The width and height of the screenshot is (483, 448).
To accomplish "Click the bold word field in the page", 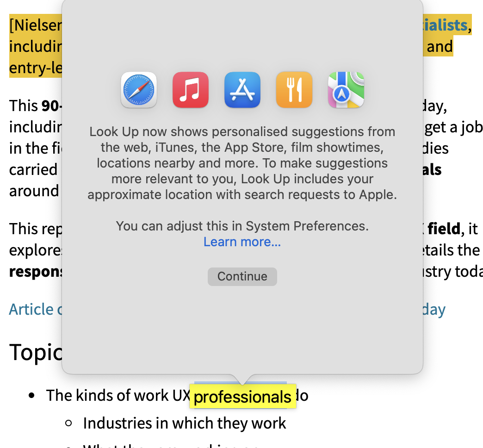I will click(x=444, y=229).
